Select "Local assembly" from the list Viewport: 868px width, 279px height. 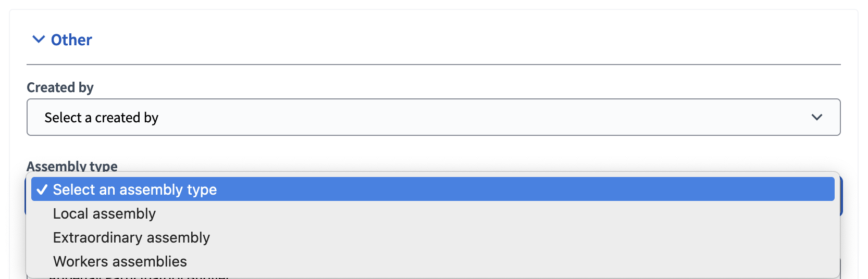[x=104, y=214]
